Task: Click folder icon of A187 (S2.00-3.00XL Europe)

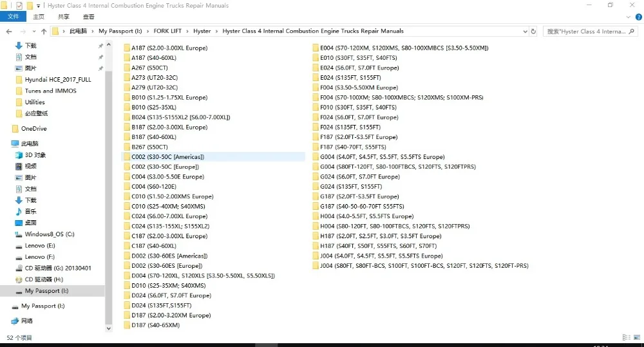Action: (127, 48)
